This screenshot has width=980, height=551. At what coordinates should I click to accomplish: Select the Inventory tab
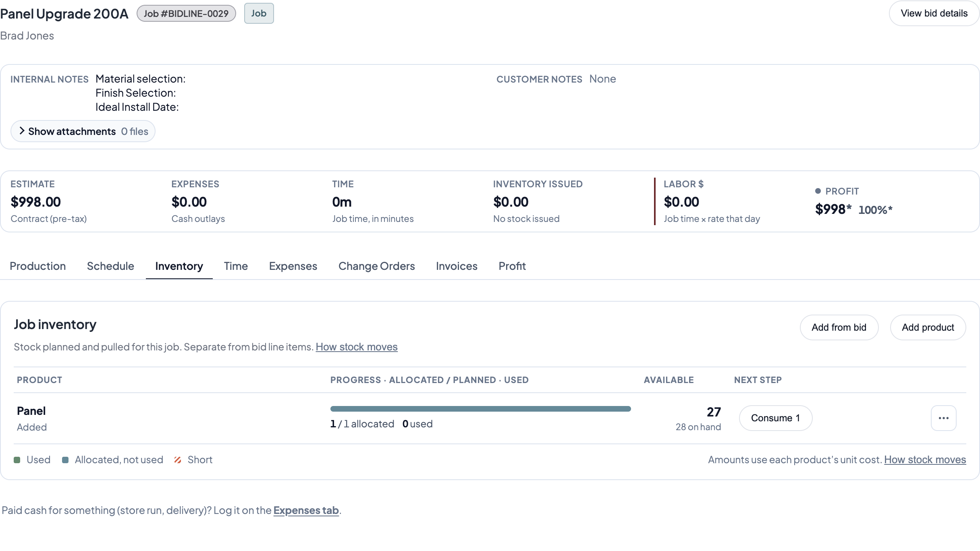[x=179, y=266]
